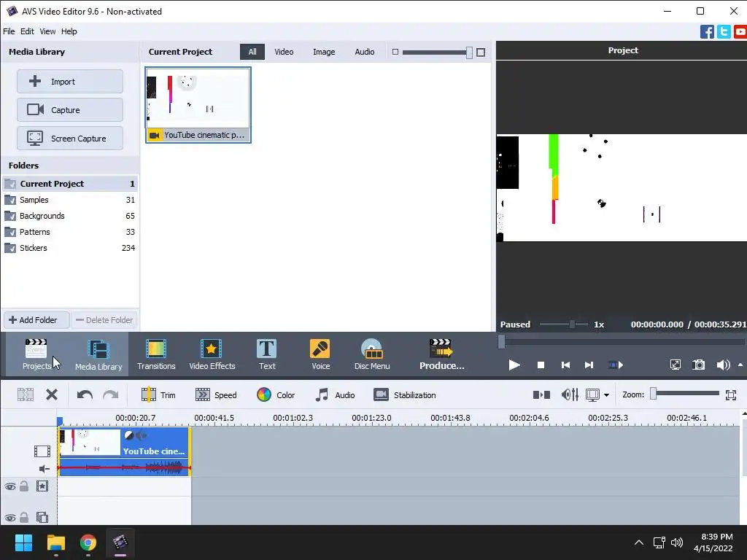
Task: Open the Disc Menu section
Action: 372,354
